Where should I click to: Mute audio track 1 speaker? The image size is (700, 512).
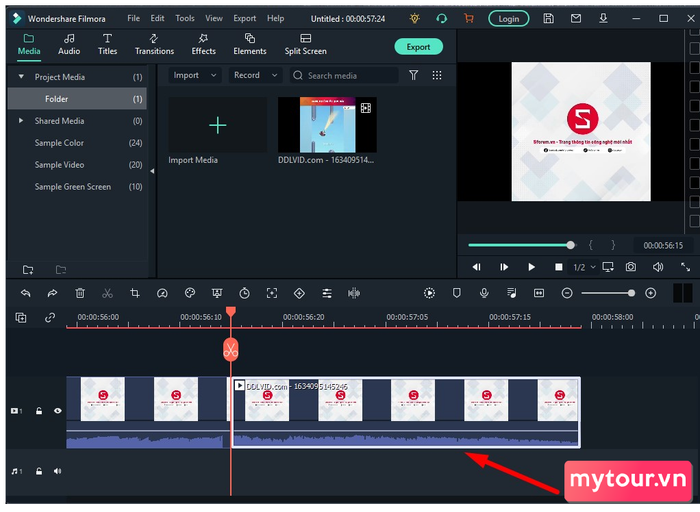point(58,471)
